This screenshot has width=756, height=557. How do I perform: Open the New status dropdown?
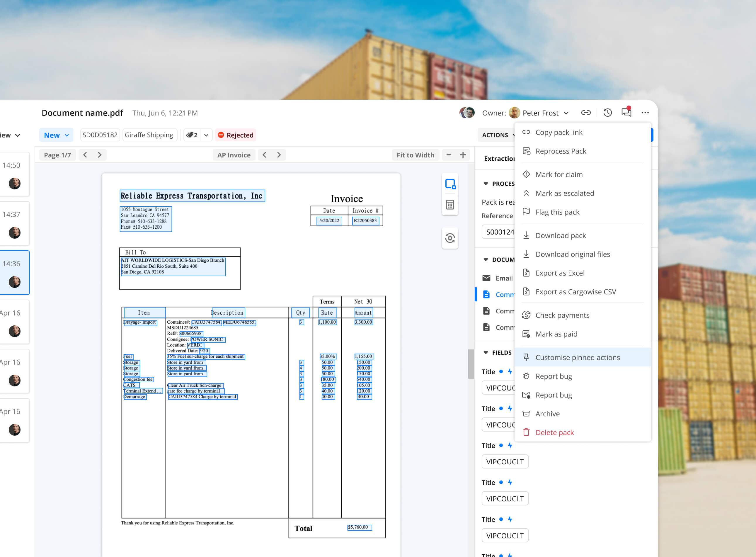(56, 135)
